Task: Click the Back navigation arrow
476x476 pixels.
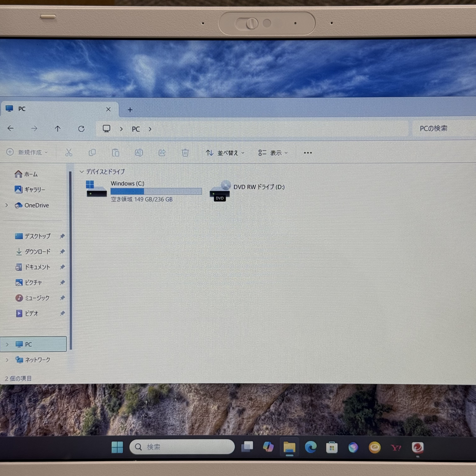Action: 11,128
